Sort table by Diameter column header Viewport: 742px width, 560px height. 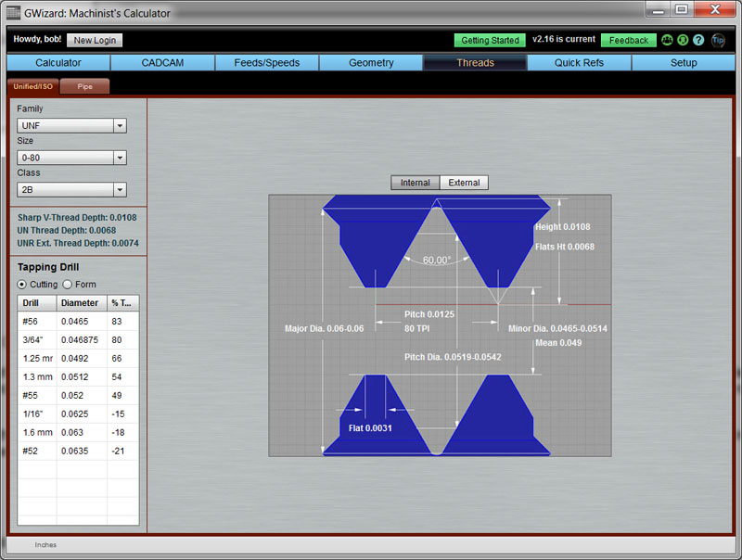tap(82, 302)
